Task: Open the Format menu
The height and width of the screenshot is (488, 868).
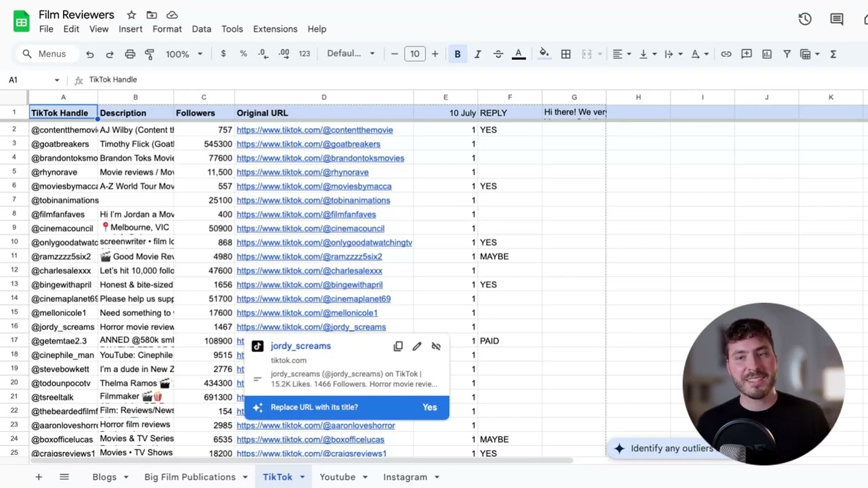Action: (167, 29)
